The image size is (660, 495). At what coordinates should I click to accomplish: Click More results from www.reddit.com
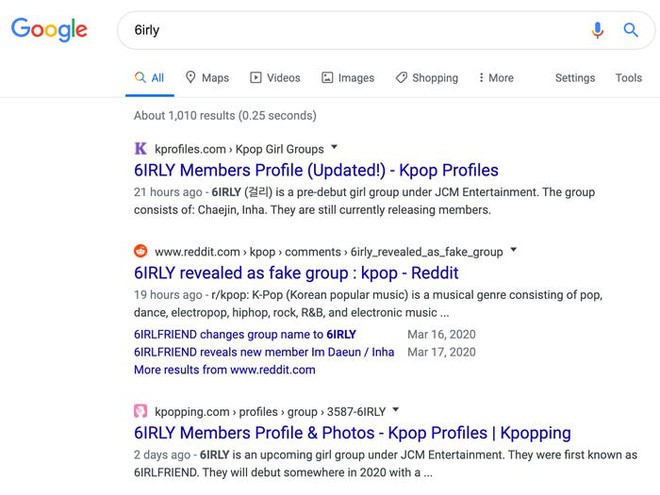coord(224,370)
